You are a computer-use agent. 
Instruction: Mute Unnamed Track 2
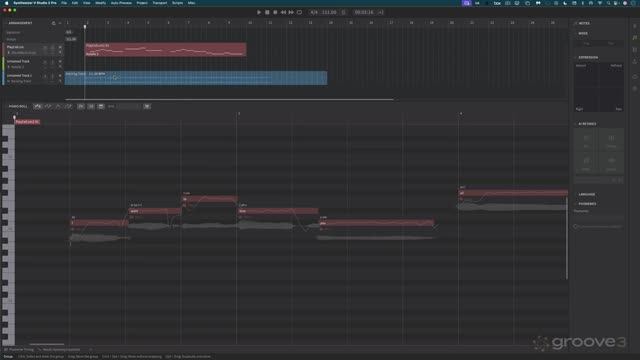pyautogui.click(x=45, y=76)
